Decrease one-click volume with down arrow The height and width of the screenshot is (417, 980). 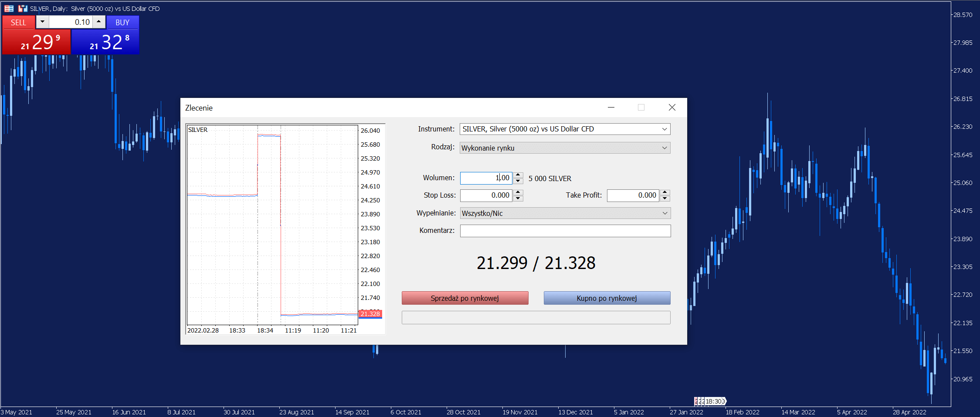(42, 22)
